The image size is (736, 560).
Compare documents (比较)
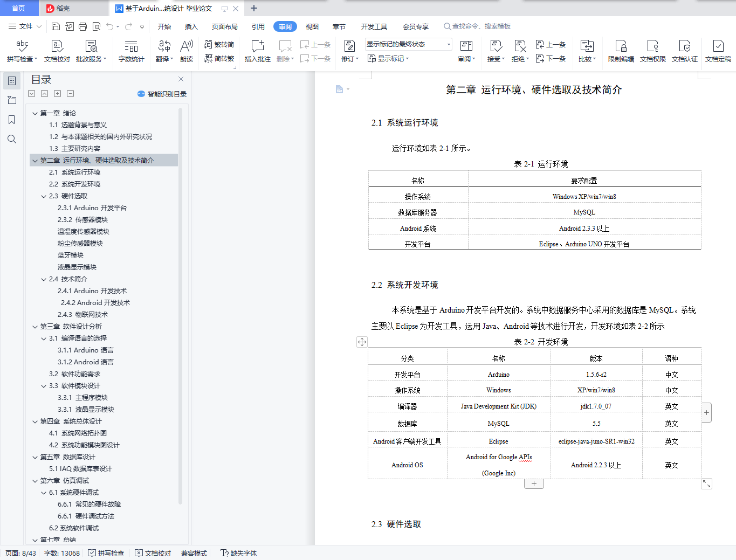587,51
